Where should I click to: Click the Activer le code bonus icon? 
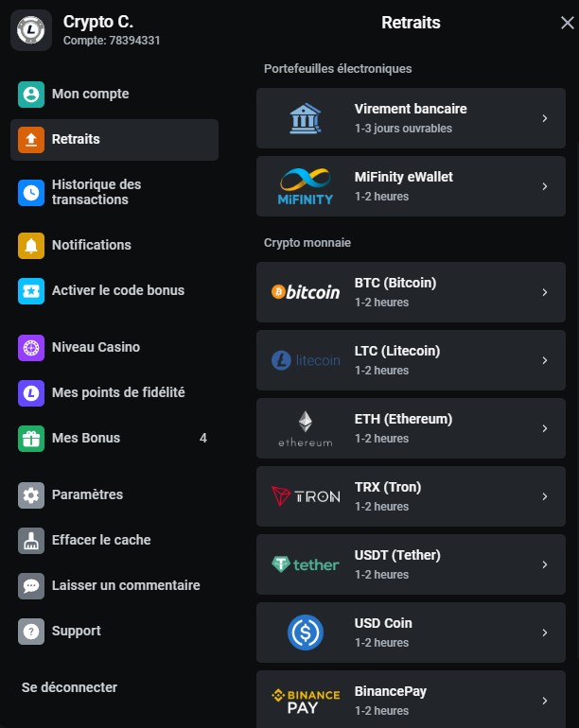point(31,291)
